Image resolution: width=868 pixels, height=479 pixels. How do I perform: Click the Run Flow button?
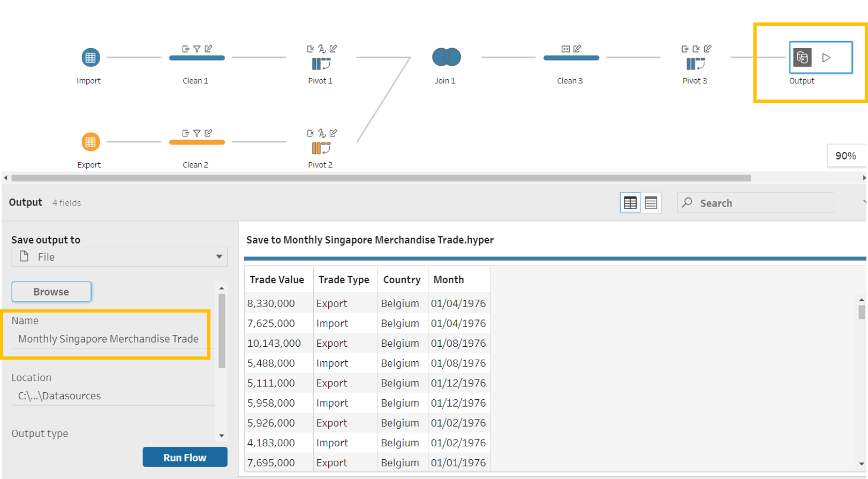185,458
